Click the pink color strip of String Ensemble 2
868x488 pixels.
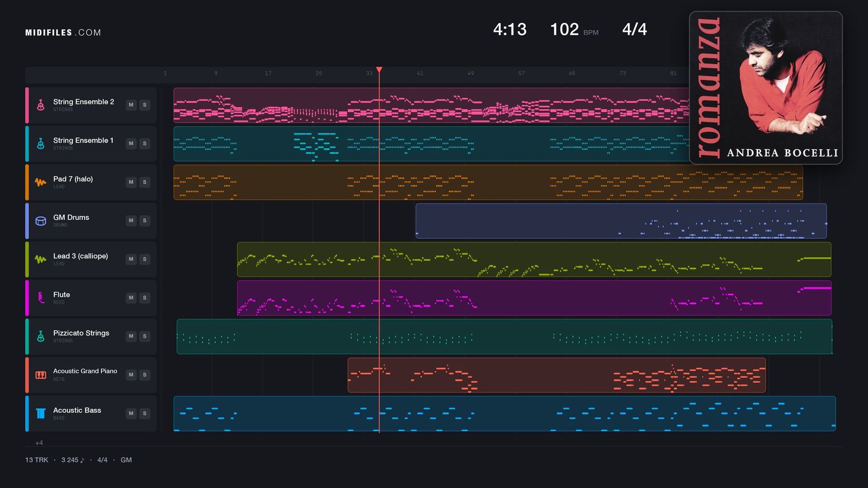pos(27,105)
